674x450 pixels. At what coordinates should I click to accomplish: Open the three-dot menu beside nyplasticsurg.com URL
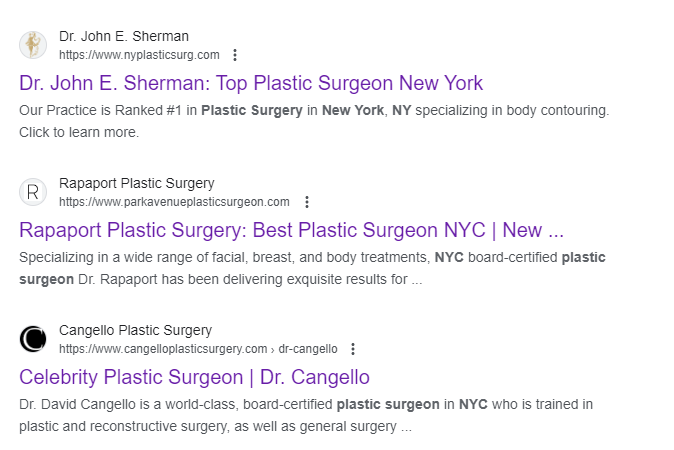point(235,55)
